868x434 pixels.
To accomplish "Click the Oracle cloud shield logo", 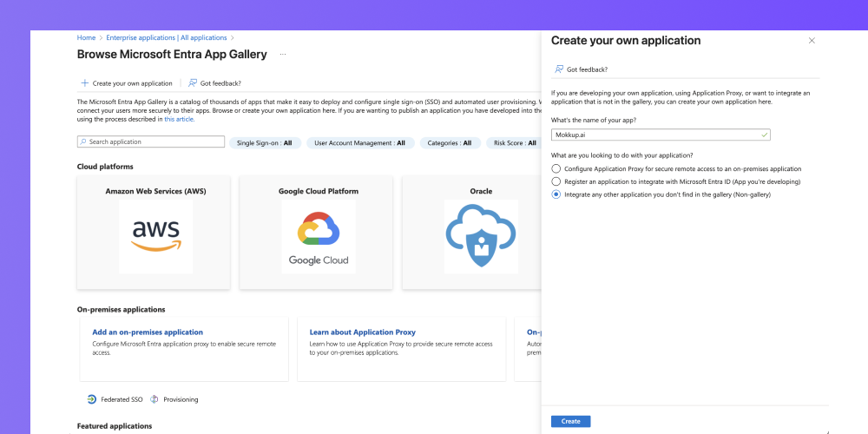I will tap(481, 236).
